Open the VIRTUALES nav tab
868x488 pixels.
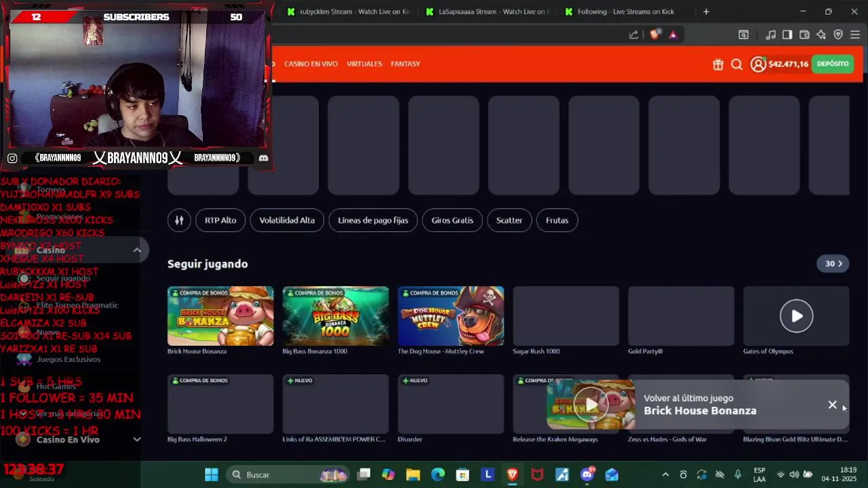click(364, 64)
